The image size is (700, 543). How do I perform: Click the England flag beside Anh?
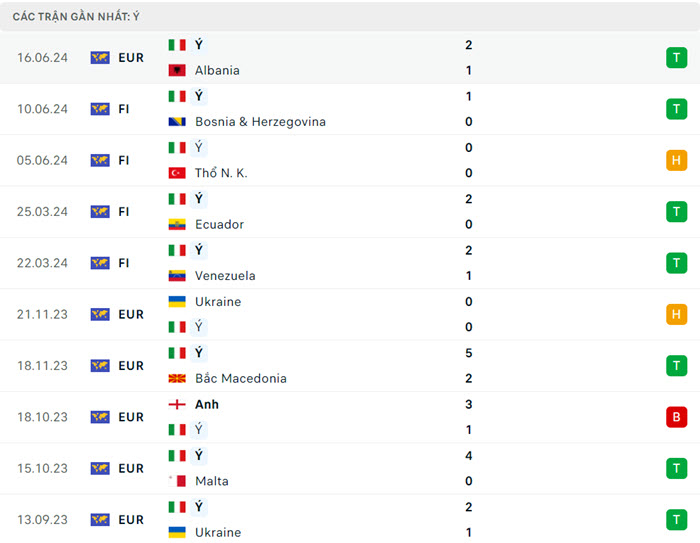pyautogui.click(x=177, y=404)
